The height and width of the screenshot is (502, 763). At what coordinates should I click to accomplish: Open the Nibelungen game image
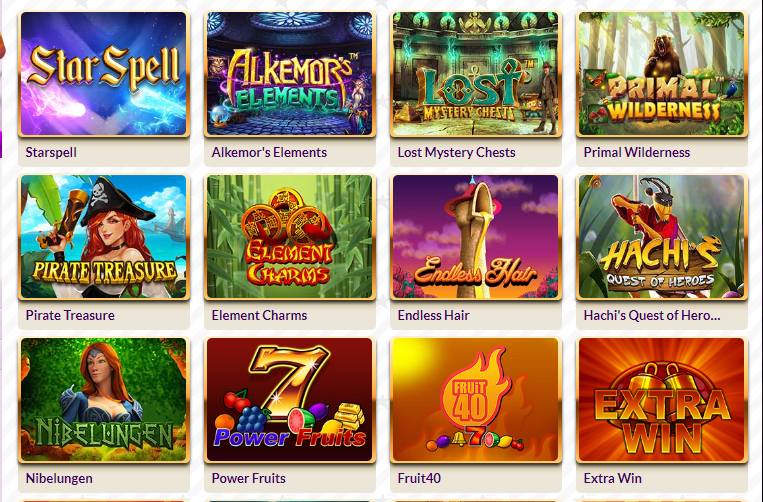tap(104, 400)
